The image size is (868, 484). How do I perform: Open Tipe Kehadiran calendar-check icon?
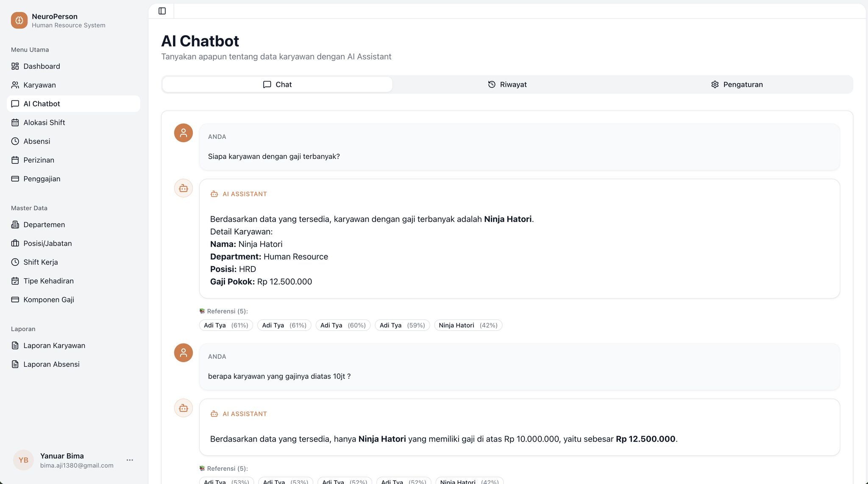click(x=15, y=281)
